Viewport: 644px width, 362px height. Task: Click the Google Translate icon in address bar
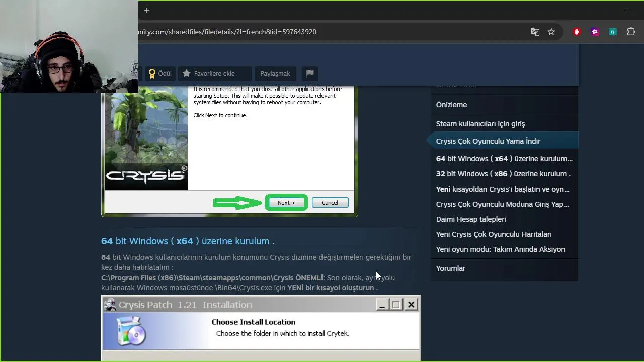tap(535, 32)
